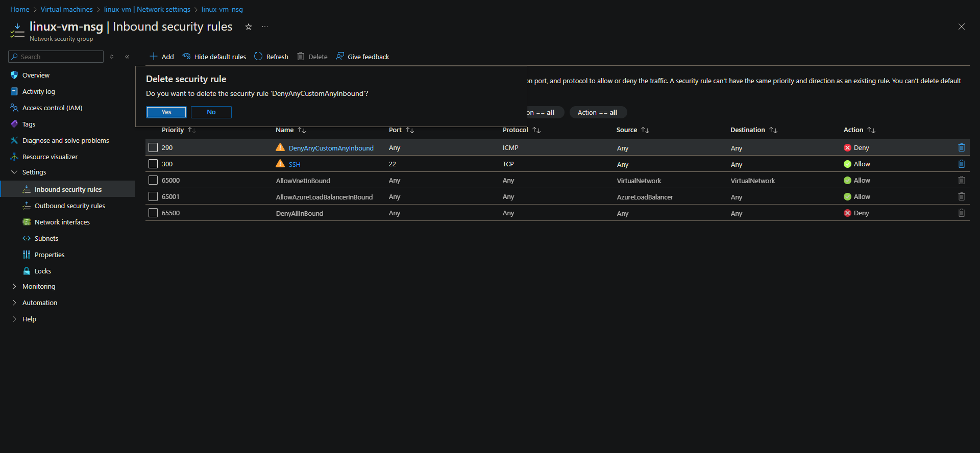Click the Properties bars icon

[x=27, y=255]
